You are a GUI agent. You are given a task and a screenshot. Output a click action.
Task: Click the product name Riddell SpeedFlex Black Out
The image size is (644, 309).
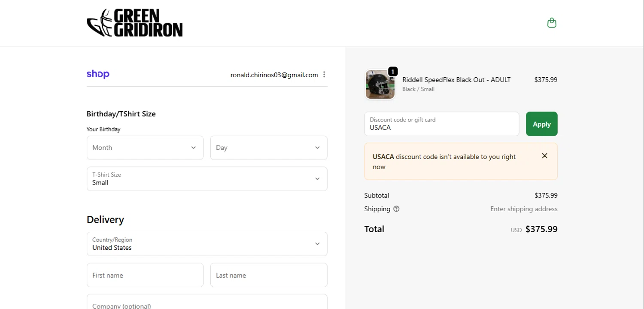[456, 80]
